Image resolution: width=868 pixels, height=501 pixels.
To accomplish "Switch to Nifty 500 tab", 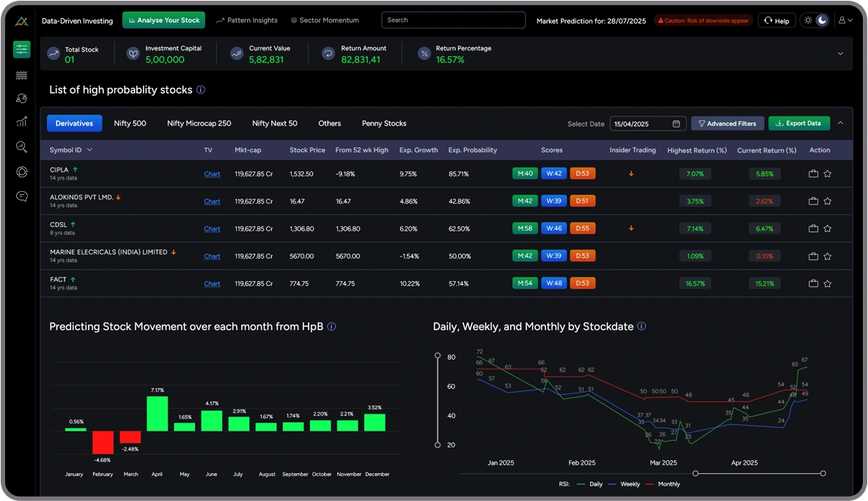I will coord(130,123).
